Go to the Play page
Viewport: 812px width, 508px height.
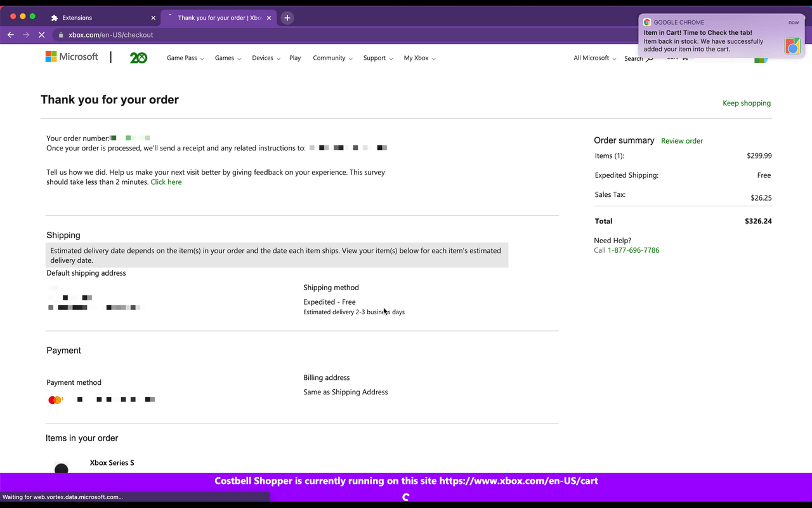[295, 58]
